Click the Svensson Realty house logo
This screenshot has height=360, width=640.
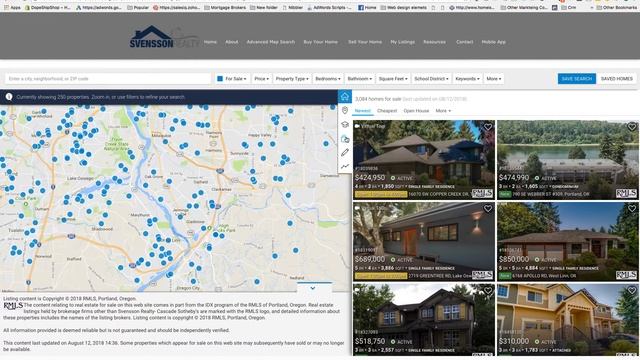[x=164, y=37]
